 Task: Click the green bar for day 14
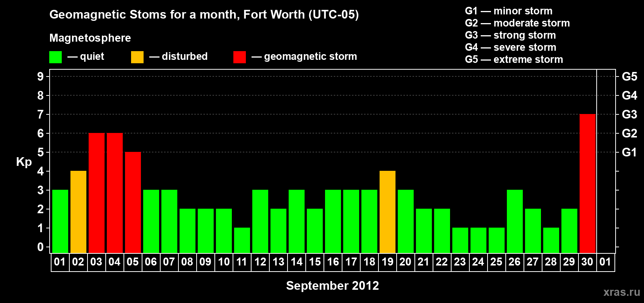click(297, 221)
